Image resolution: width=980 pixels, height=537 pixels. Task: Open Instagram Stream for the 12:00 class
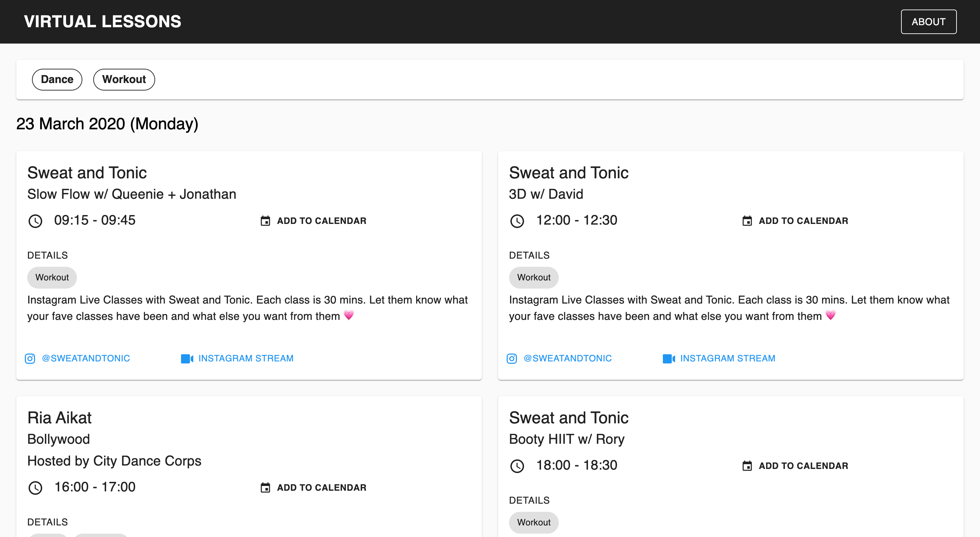[x=728, y=358]
